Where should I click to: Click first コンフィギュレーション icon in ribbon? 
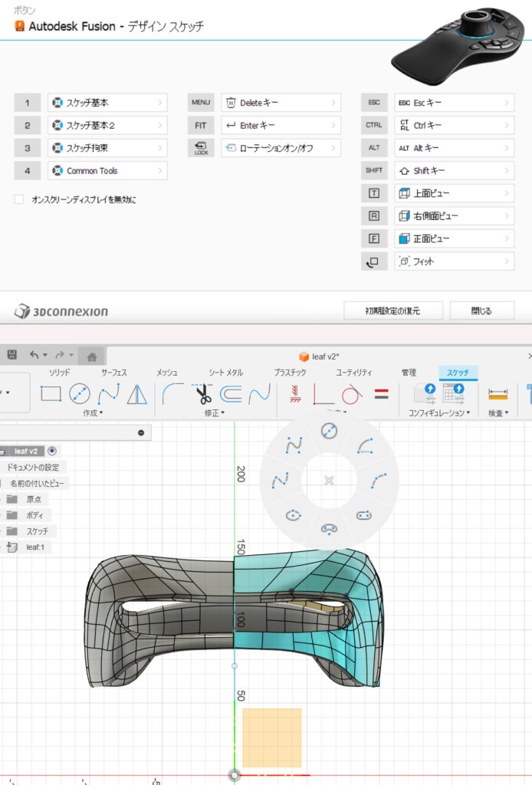point(425,393)
